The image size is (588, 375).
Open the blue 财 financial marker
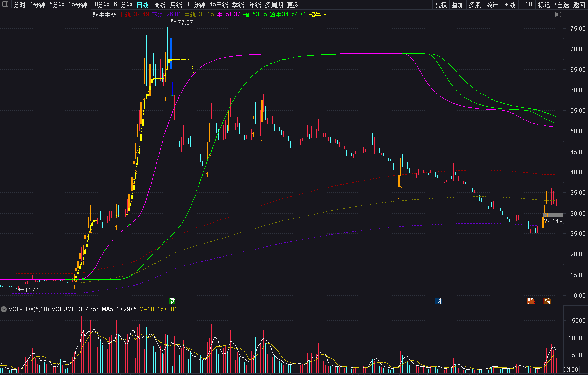(x=438, y=301)
